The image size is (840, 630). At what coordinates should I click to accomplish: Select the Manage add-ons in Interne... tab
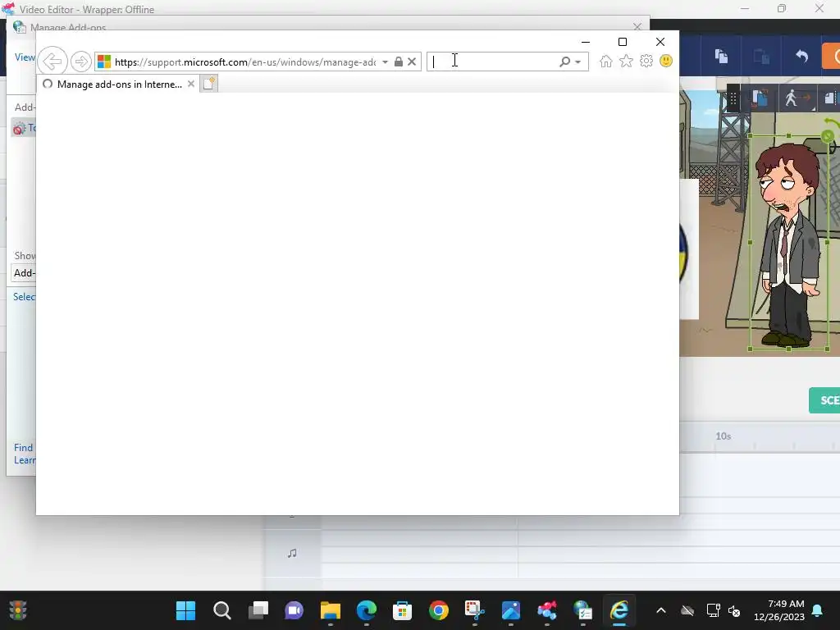pos(119,84)
